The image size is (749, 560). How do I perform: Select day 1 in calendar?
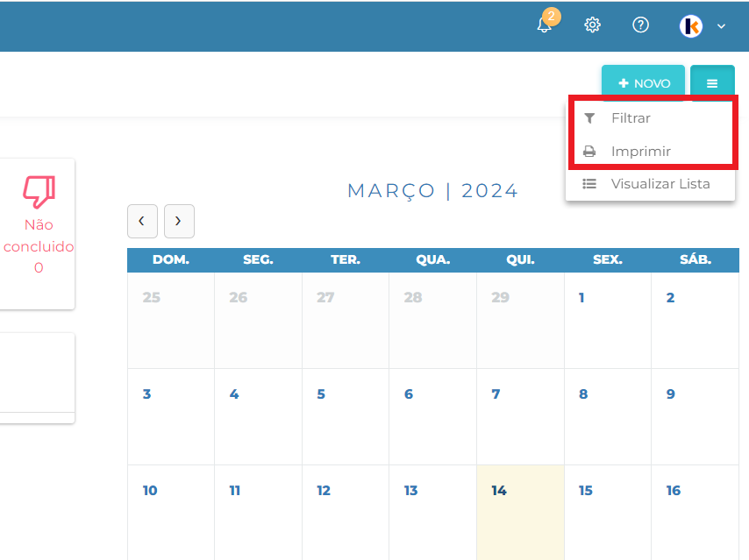pos(608,321)
